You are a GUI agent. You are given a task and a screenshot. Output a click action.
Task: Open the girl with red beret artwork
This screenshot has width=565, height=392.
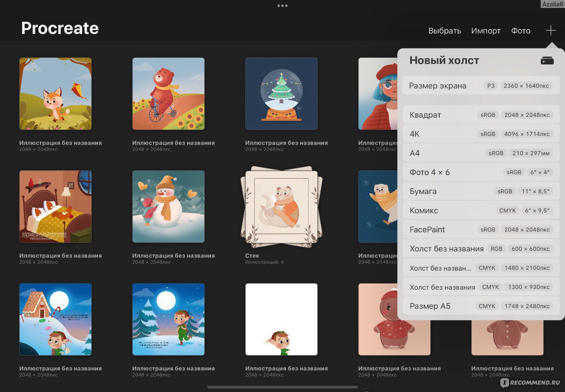click(378, 94)
